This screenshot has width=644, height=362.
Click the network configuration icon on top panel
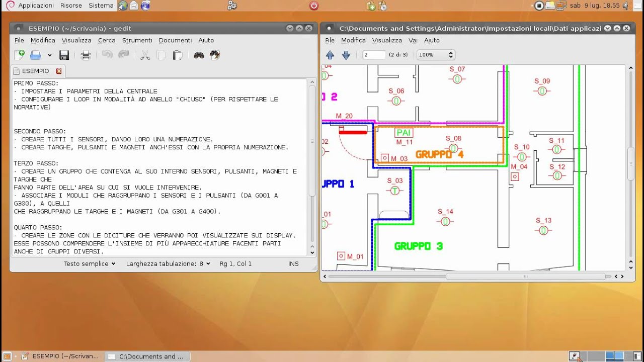point(232,6)
